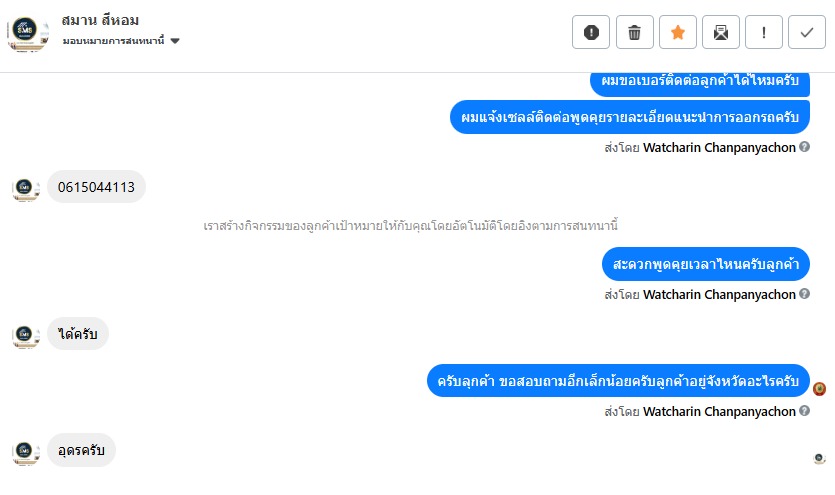Click the spam report octagon icon
The height and width of the screenshot is (495, 835).
pyautogui.click(x=591, y=33)
